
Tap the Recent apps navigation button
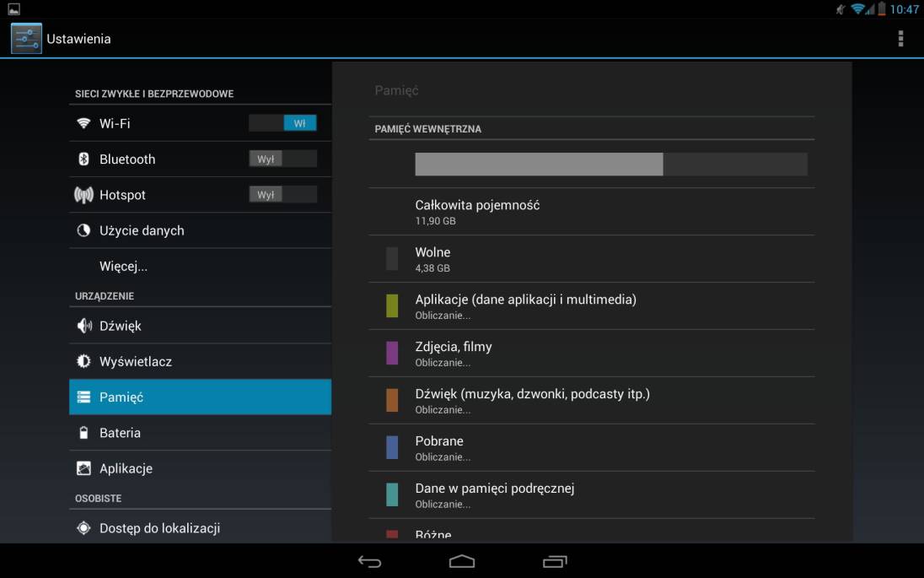coord(555,561)
